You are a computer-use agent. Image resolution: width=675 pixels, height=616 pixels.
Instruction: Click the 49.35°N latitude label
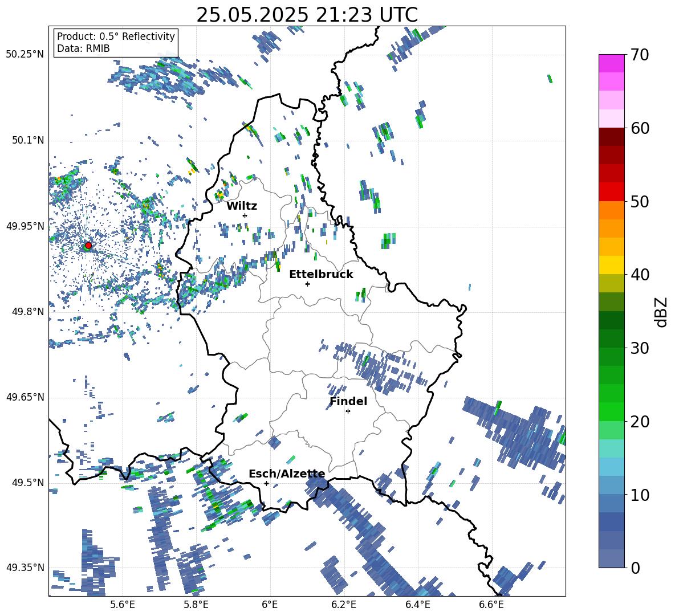pos(25,568)
